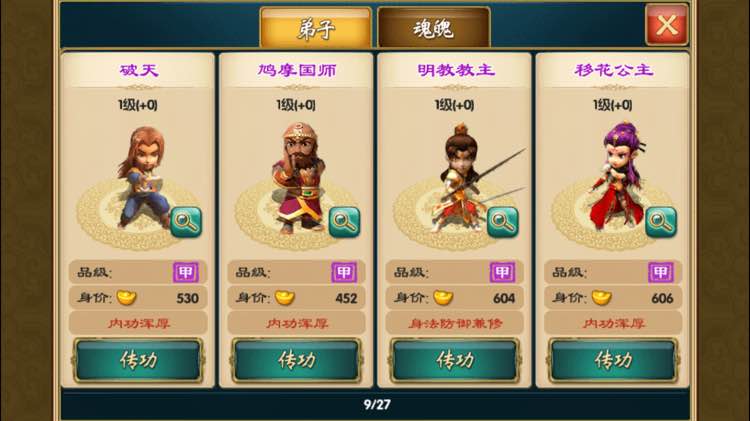Select gold ingot icon beside 604
The width and height of the screenshot is (750, 421).
tap(443, 298)
